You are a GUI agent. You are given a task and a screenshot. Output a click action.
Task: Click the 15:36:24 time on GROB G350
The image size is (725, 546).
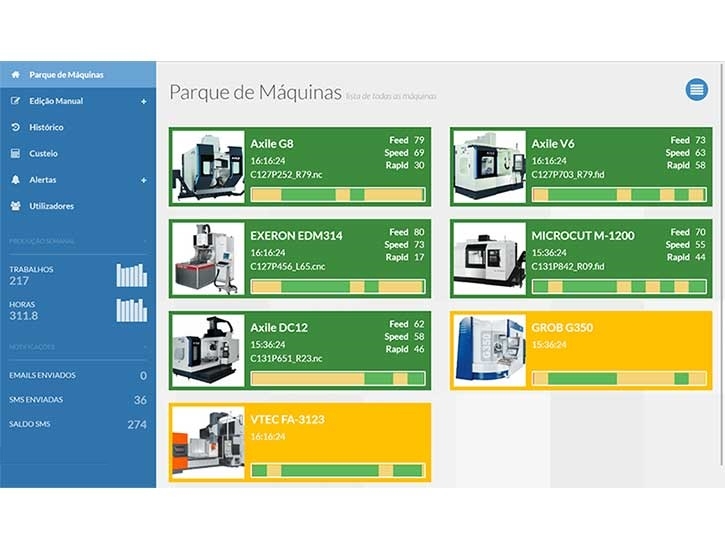[x=549, y=345]
